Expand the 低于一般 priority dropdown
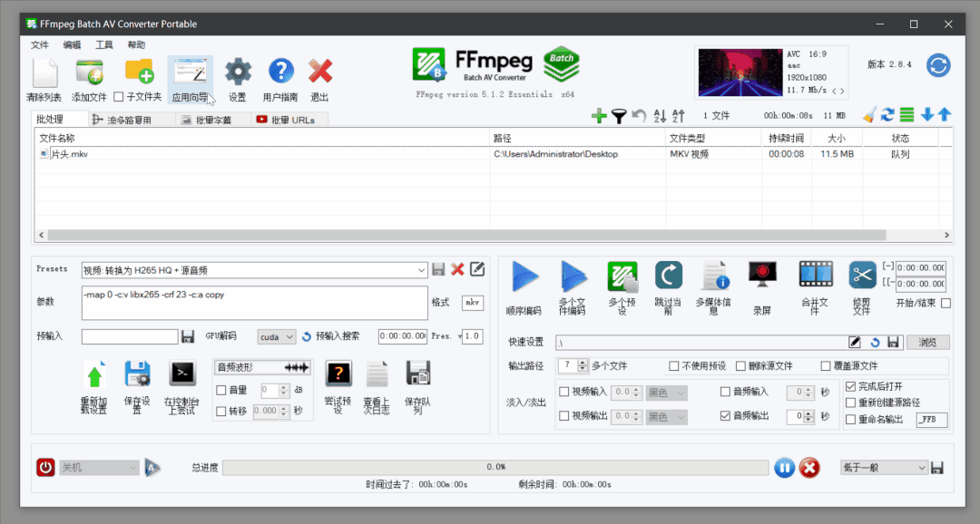Screen dimensions: 980x524 (921, 467)
